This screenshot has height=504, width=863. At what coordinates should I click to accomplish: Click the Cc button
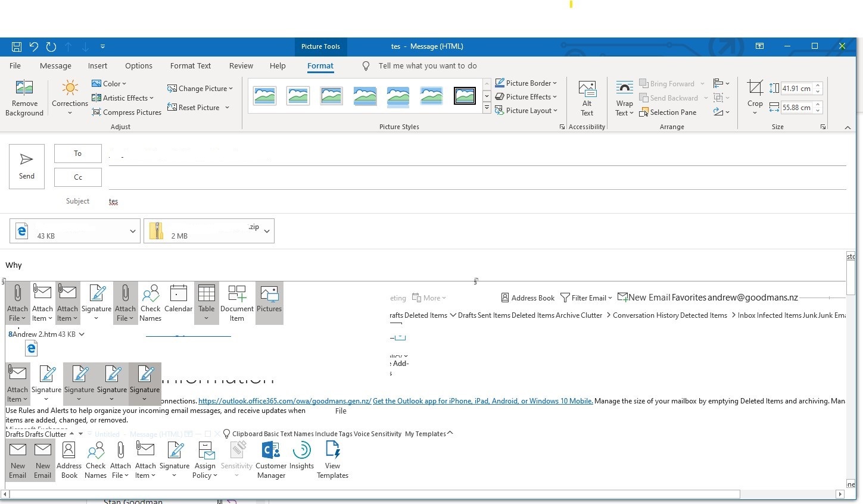pyautogui.click(x=77, y=177)
